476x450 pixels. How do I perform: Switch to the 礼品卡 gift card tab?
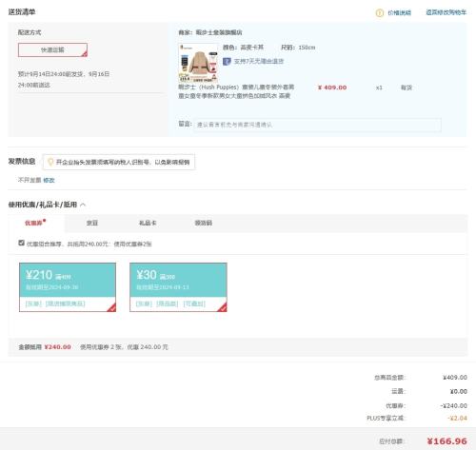pyautogui.click(x=148, y=224)
